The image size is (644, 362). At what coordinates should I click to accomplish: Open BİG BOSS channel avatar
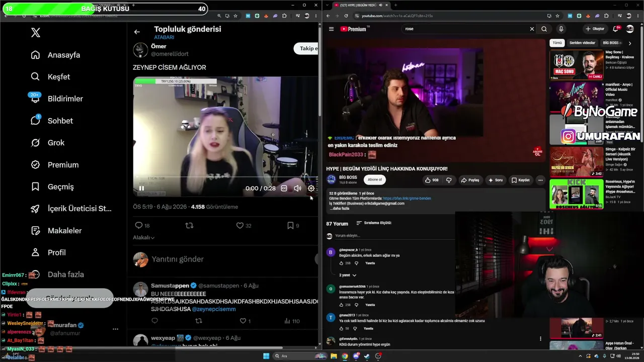[x=331, y=179]
